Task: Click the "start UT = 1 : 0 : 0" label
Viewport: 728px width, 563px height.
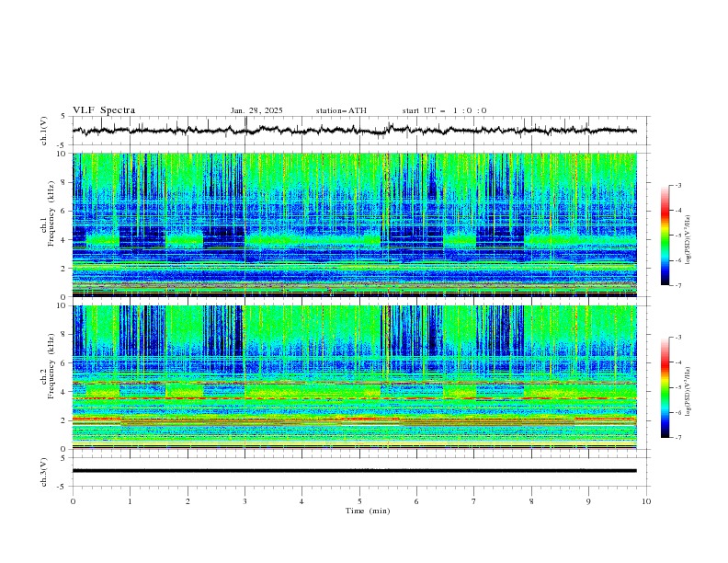Action: (444, 110)
